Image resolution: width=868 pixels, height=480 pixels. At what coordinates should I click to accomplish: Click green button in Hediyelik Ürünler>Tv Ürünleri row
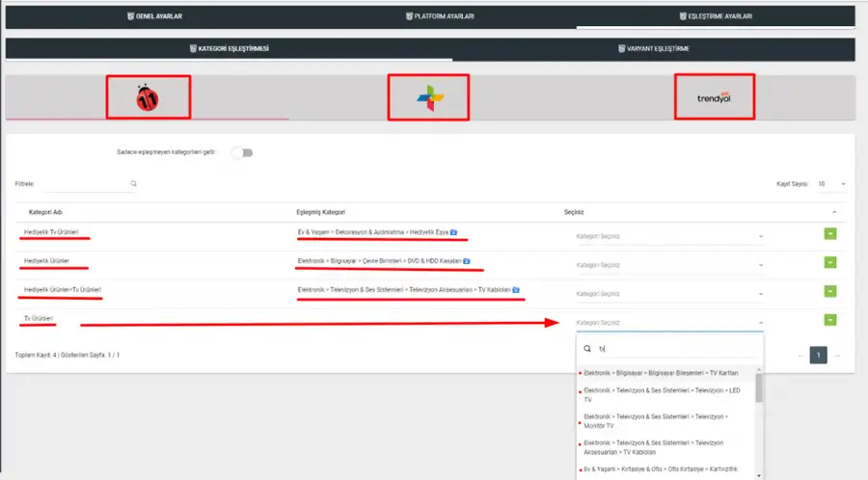(x=829, y=291)
